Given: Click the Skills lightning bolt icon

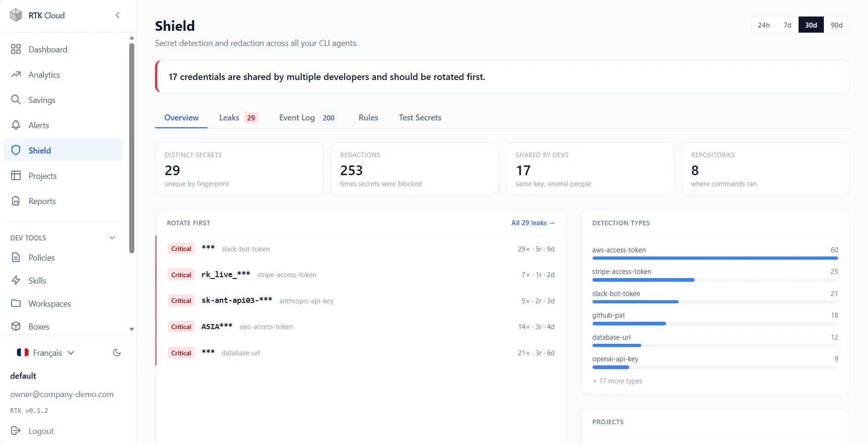Looking at the screenshot, I should (x=16, y=280).
